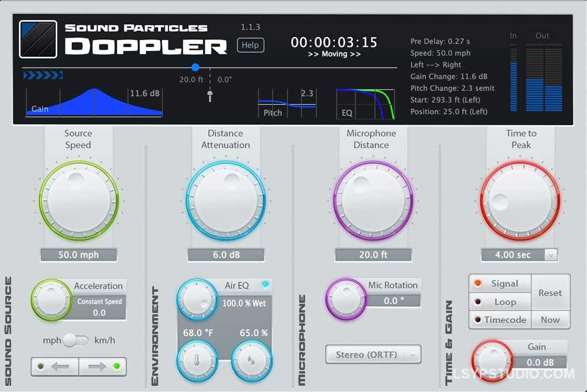This screenshot has width=587, height=392.
Task: Open the Stereo (ORTF) microphone dropdown
Action: pyautogui.click(x=373, y=354)
